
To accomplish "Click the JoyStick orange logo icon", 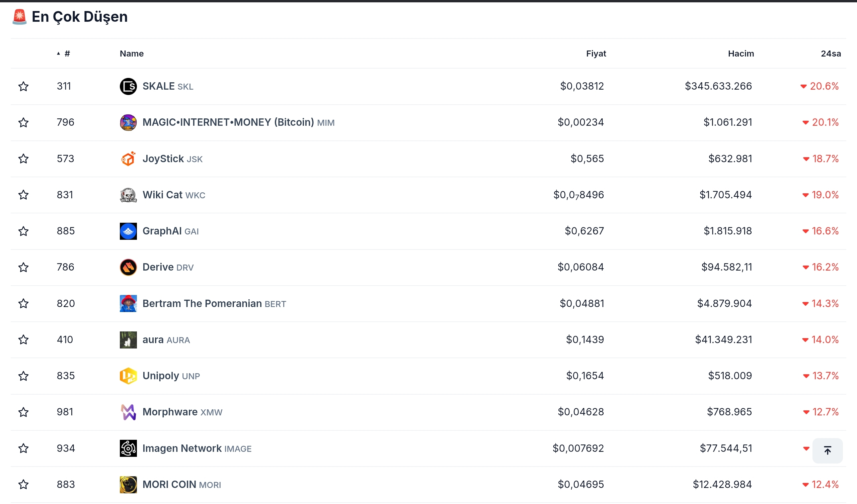I will pos(128,159).
